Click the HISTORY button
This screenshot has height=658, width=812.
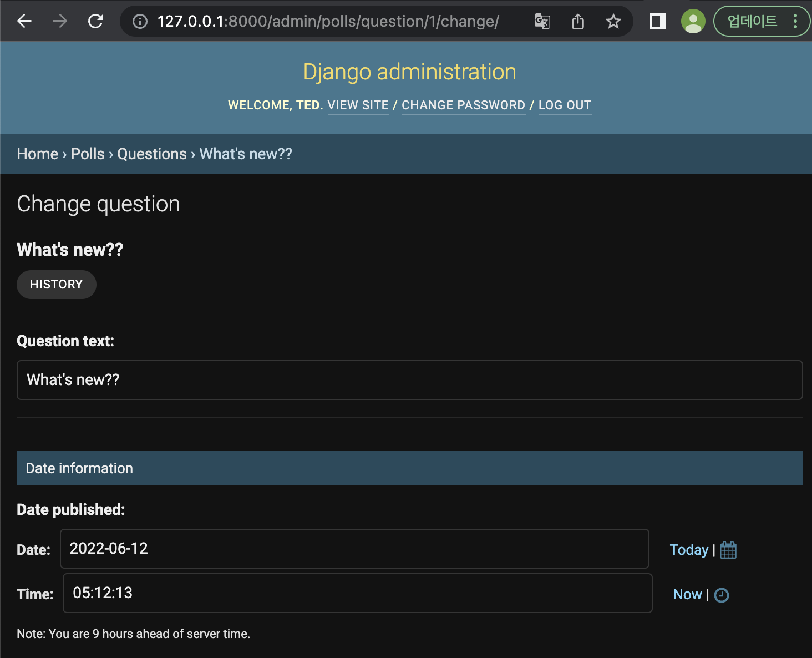(57, 285)
